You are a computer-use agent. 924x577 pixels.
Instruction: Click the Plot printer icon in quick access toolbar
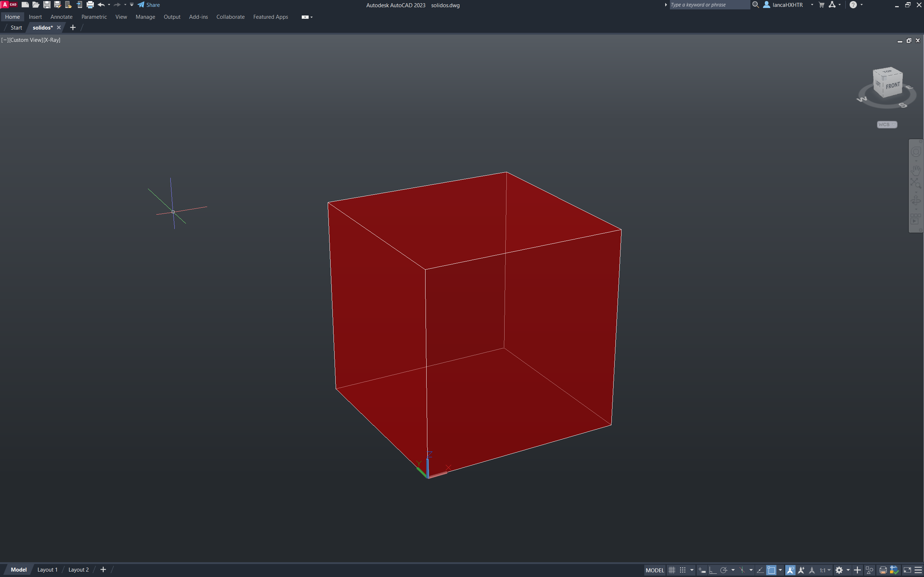(90, 5)
